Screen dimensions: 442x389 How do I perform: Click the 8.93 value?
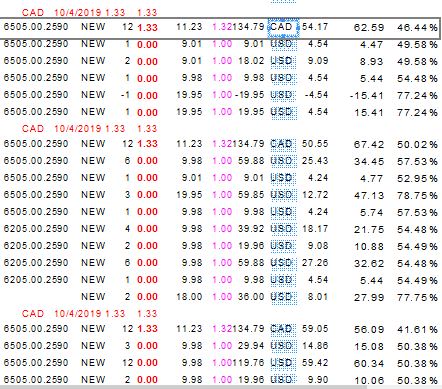click(372, 61)
